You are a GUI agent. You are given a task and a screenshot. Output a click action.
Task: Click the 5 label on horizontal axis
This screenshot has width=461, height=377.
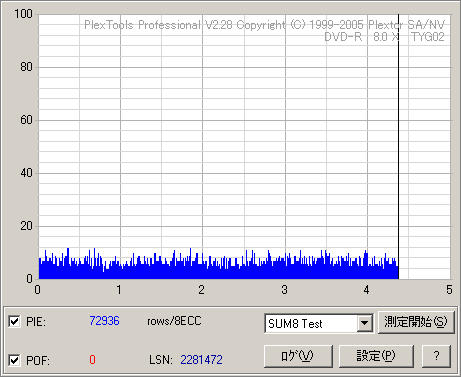pos(449,290)
